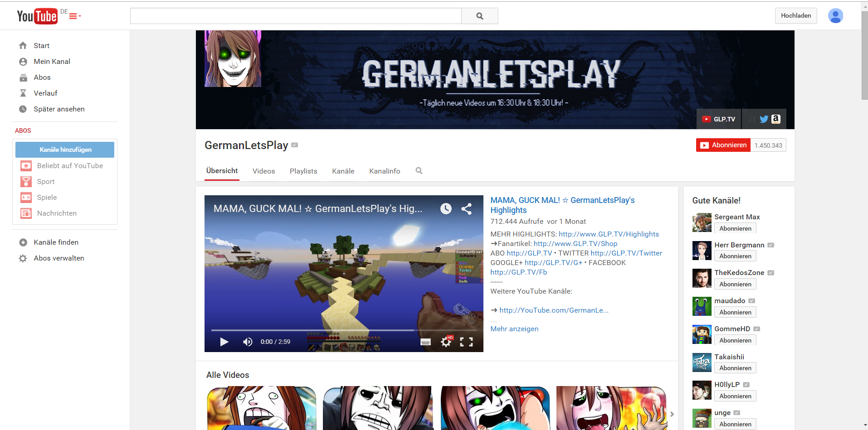Click the Watch Later clock icon on video
The width and height of the screenshot is (868, 430).
[x=446, y=208]
